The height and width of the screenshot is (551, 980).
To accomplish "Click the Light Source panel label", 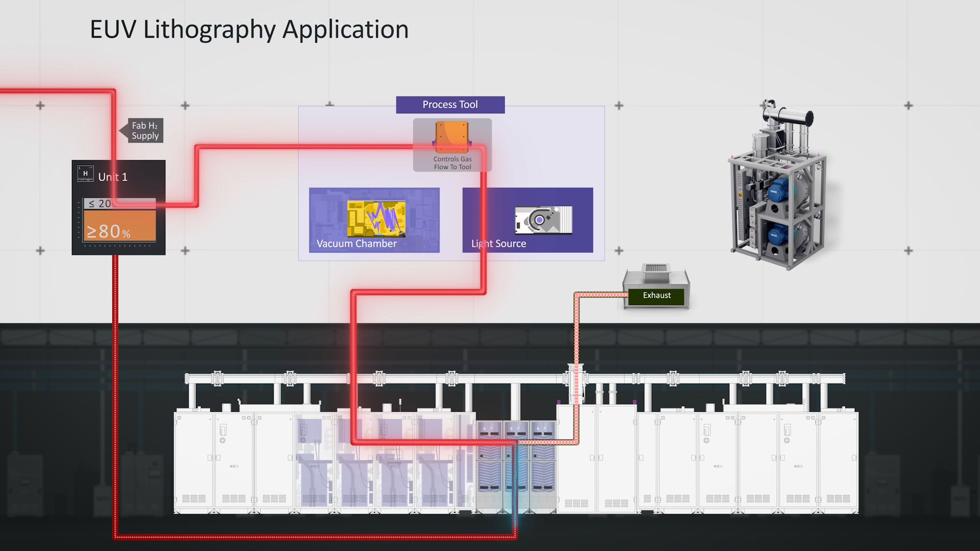I will 499,244.
